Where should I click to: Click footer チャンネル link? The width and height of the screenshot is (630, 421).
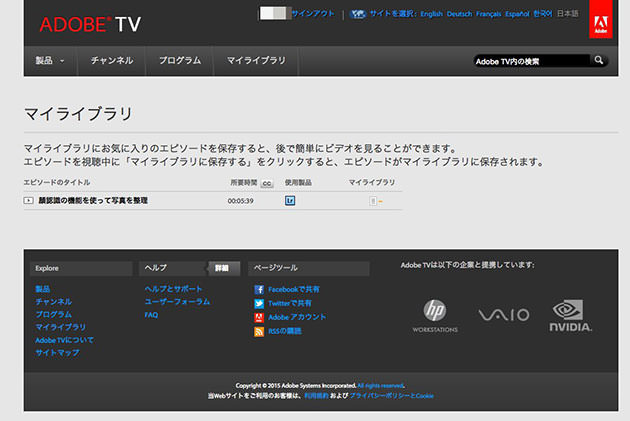tap(53, 302)
